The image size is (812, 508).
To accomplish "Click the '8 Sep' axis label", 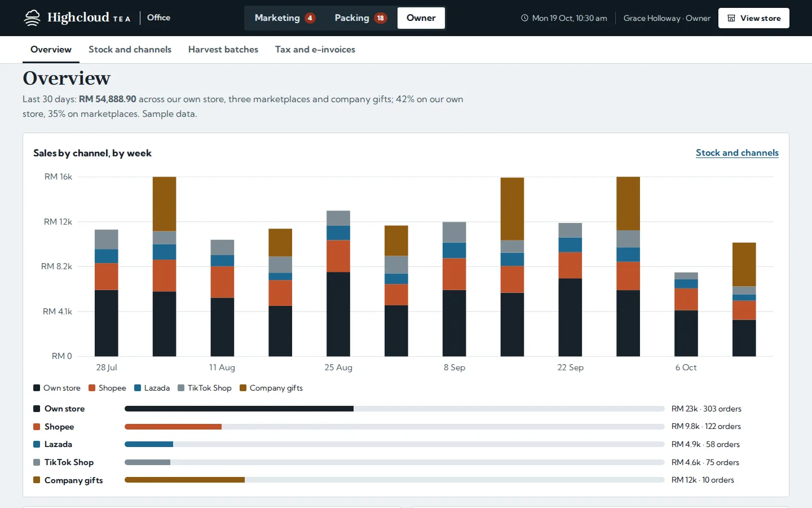I will pyautogui.click(x=454, y=367).
